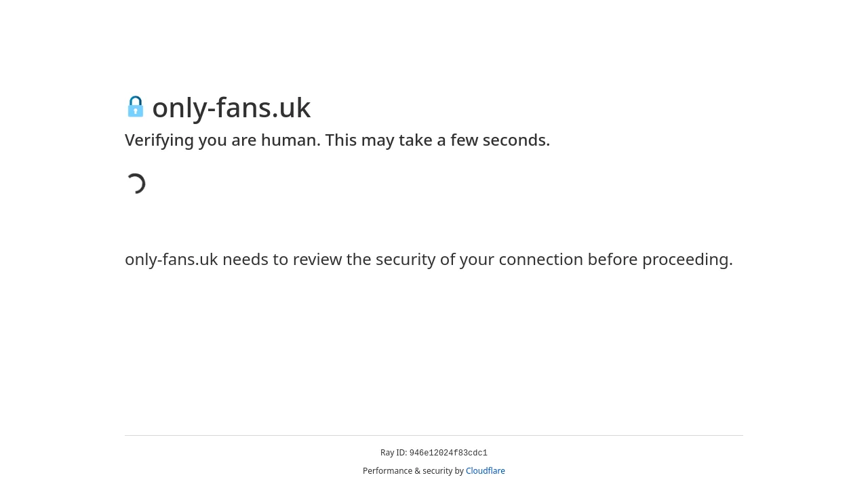Click the word 'security' in the review notice
The width and height of the screenshot is (868, 488).
[x=406, y=260]
